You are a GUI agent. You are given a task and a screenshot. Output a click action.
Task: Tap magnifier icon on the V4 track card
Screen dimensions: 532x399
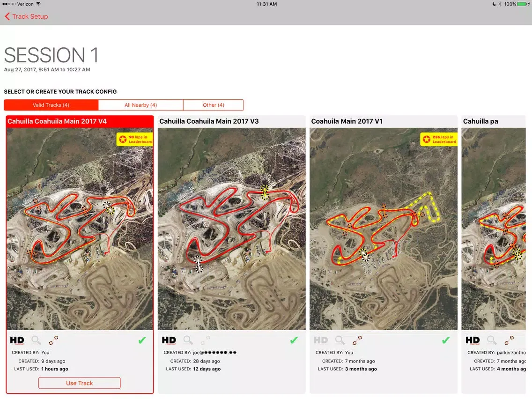pyautogui.click(x=36, y=340)
